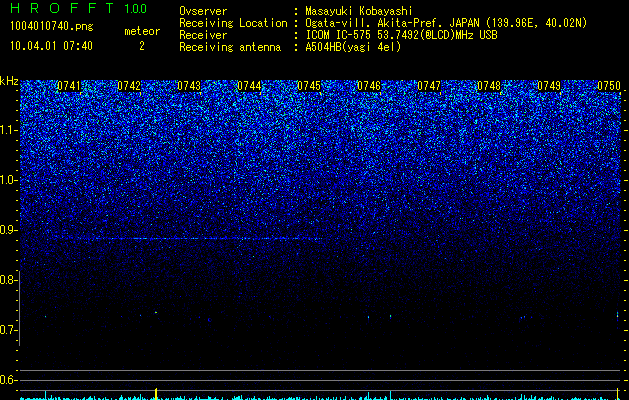Click the 0.9 kHz axis label
The image size is (629, 400).
click(x=8, y=230)
